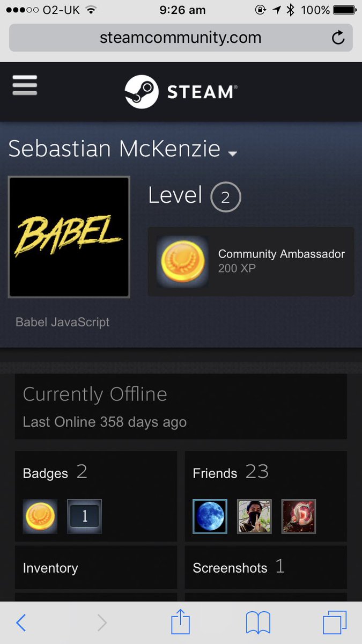Open the level 1 badge icon

pos(84,516)
